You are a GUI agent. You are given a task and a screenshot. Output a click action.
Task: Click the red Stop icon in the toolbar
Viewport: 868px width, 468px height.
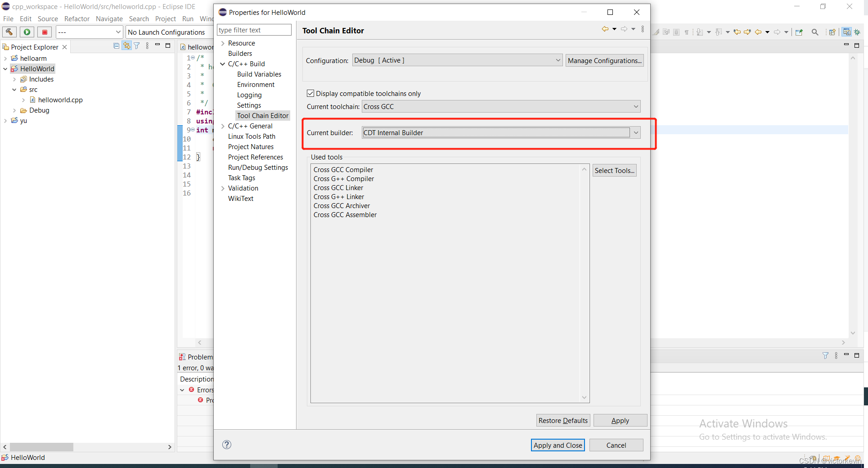coord(44,32)
